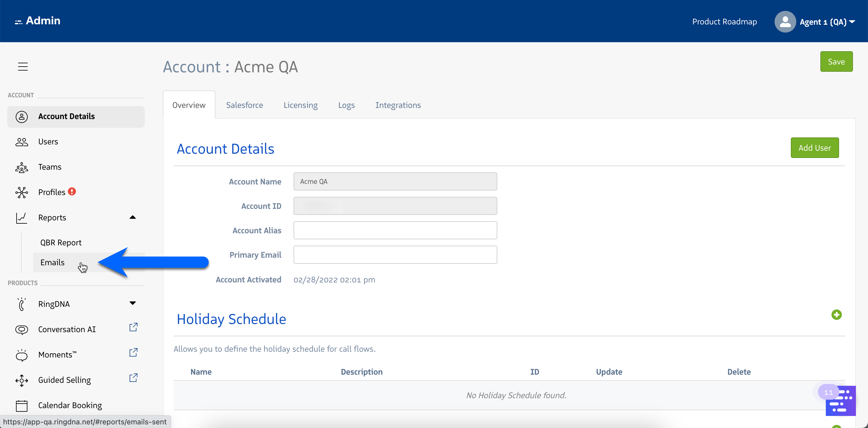The image size is (868, 428).
Task: Click the Moments icon in sidebar
Action: click(22, 355)
